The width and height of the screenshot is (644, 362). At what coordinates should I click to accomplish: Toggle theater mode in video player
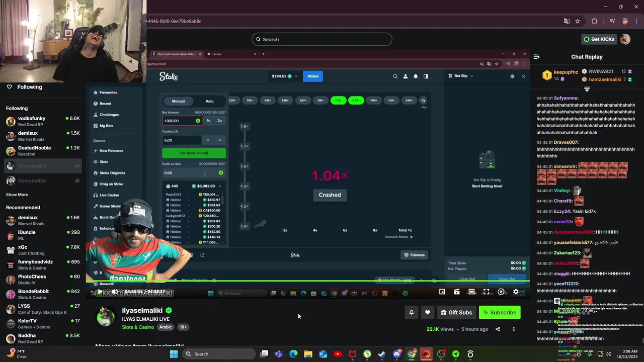coord(471,292)
